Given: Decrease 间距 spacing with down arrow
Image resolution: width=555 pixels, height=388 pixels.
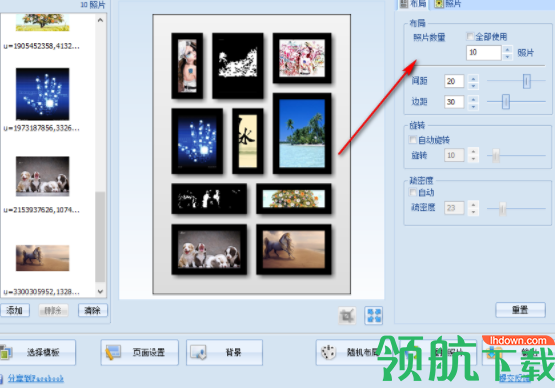Looking at the screenshot, I should click(x=473, y=85).
